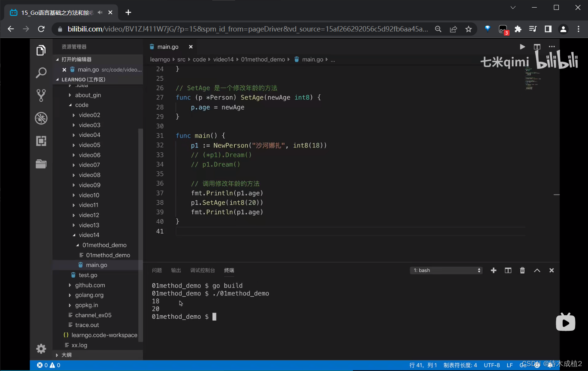Change the tab size 制表符长度: 4
The image size is (588, 371).
tap(460, 365)
